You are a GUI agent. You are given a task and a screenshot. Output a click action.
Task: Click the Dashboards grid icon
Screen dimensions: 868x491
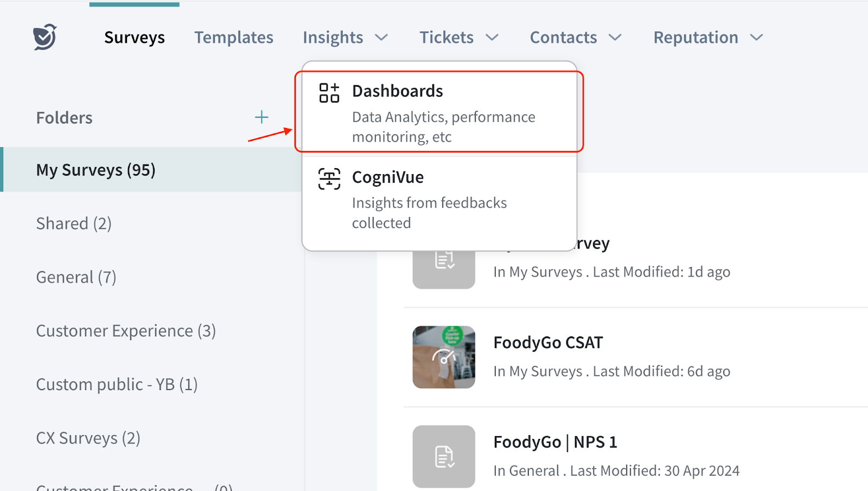coord(329,93)
